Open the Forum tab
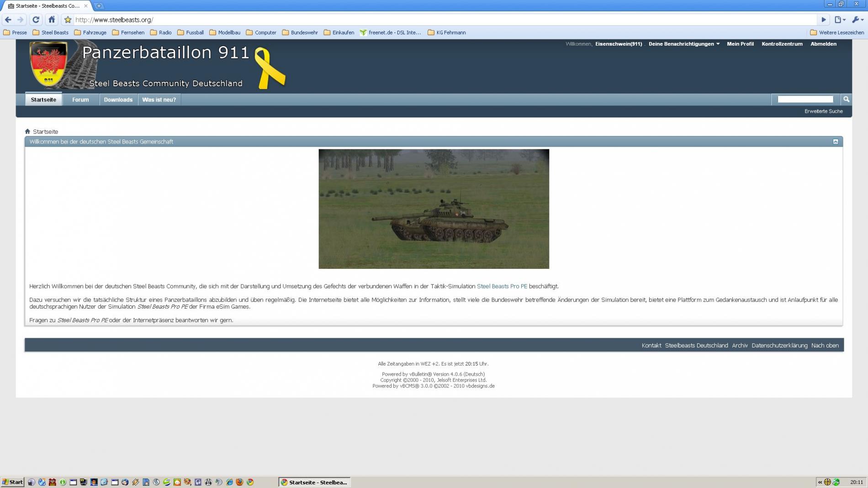 coord(80,100)
